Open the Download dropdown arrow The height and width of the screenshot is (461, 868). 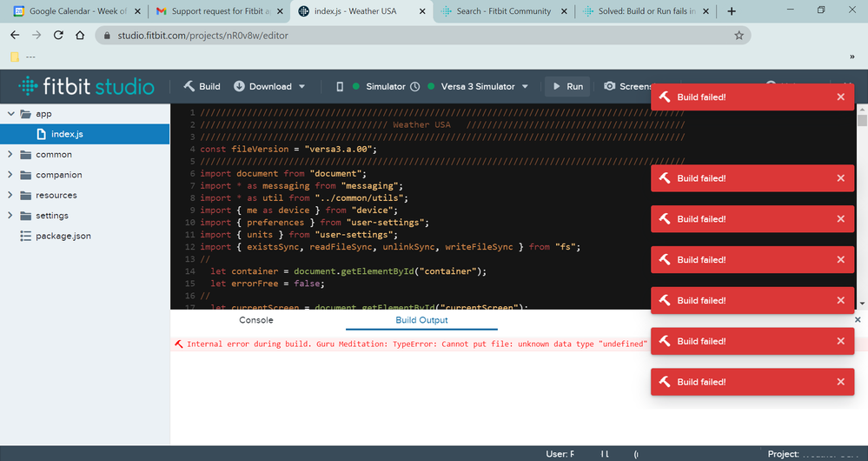point(302,87)
